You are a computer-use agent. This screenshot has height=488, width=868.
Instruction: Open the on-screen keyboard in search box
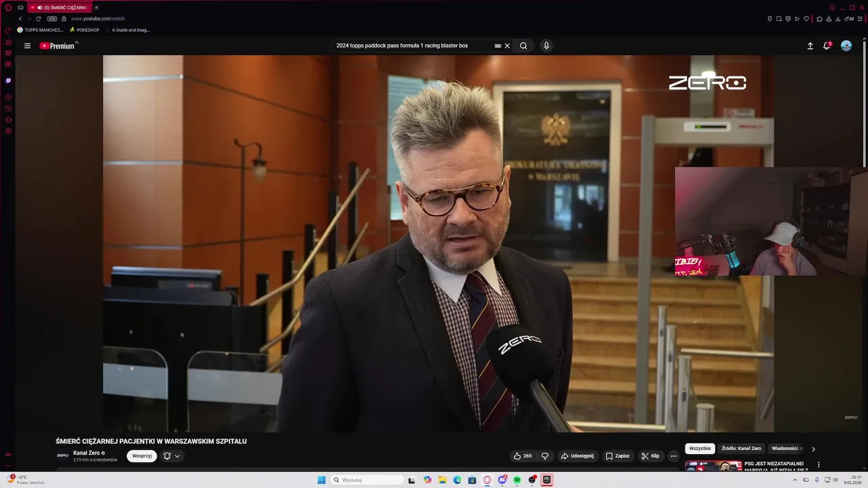tap(498, 46)
